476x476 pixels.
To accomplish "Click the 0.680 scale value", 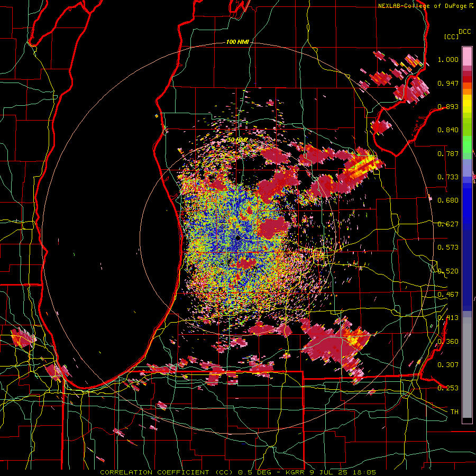I will click(448, 200).
